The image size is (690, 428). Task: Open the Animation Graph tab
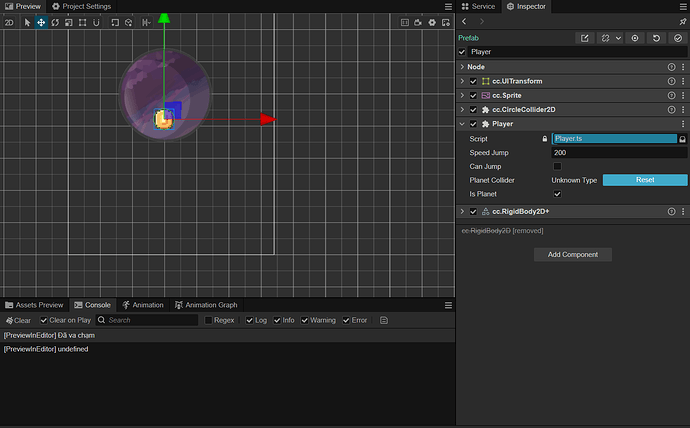coord(206,305)
